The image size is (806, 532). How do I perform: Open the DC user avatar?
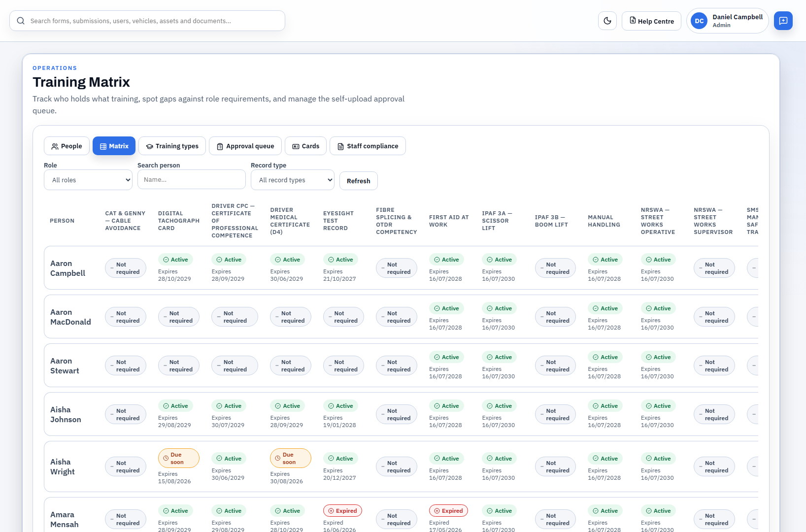click(x=699, y=21)
